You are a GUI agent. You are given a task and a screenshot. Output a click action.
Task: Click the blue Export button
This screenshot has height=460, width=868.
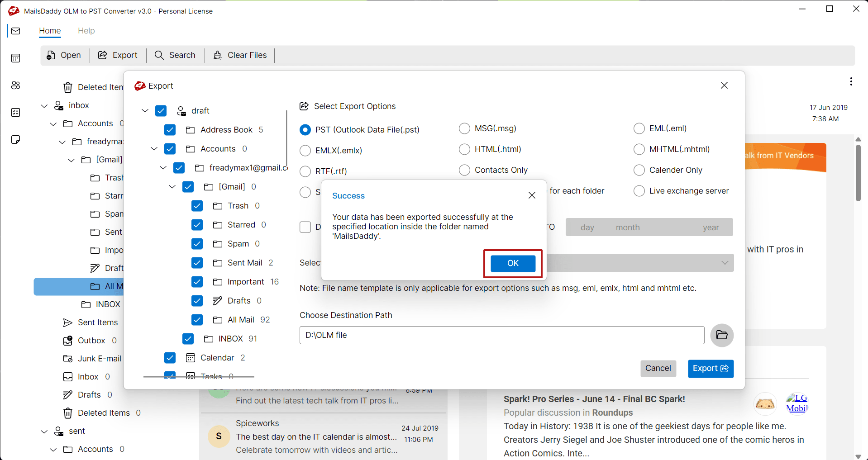click(x=711, y=369)
